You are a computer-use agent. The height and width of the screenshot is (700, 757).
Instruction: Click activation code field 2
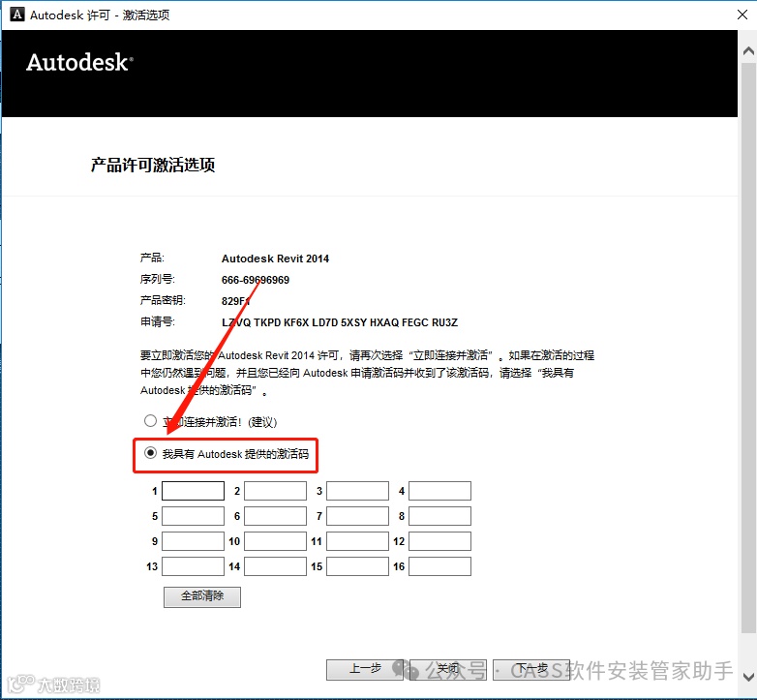tap(275, 491)
